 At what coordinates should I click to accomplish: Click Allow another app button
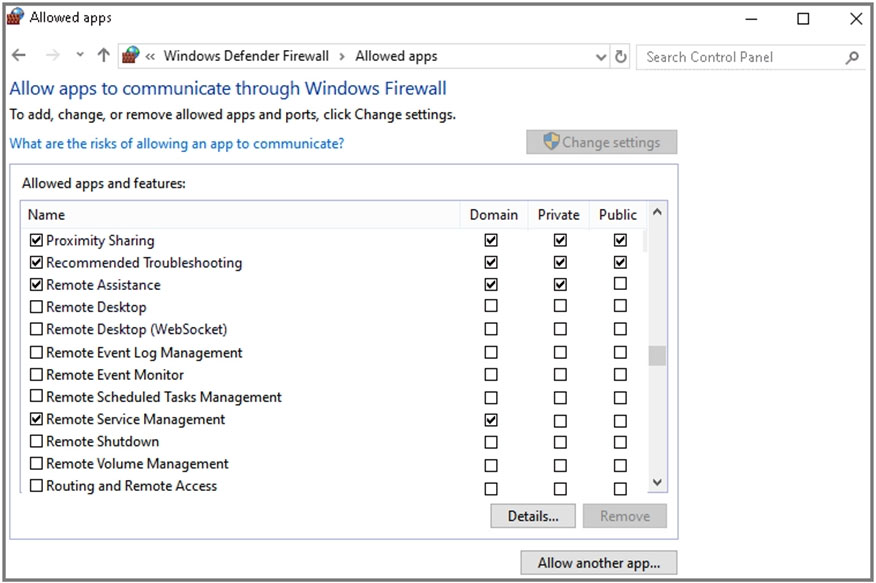coord(599,563)
